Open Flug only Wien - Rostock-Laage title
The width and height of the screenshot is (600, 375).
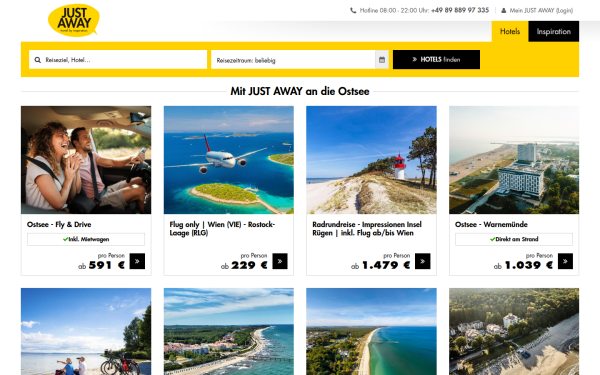click(x=222, y=228)
